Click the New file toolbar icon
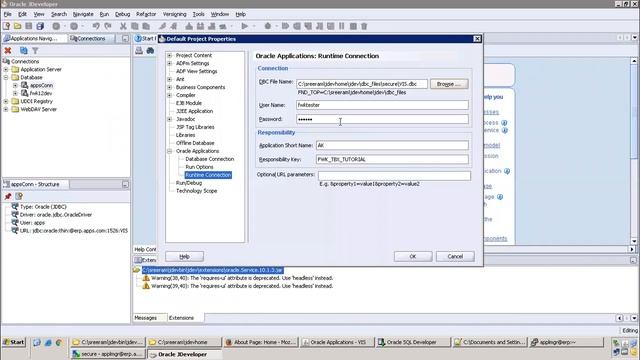Image resolution: width=640 pixels, height=360 pixels. [x=6, y=26]
